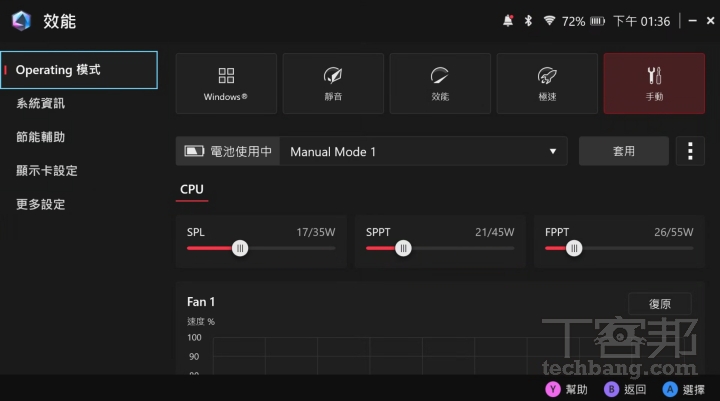Image resolution: width=720 pixels, height=401 pixels.
Task: Open 顯示卡設定 GPU settings
Action: point(47,170)
